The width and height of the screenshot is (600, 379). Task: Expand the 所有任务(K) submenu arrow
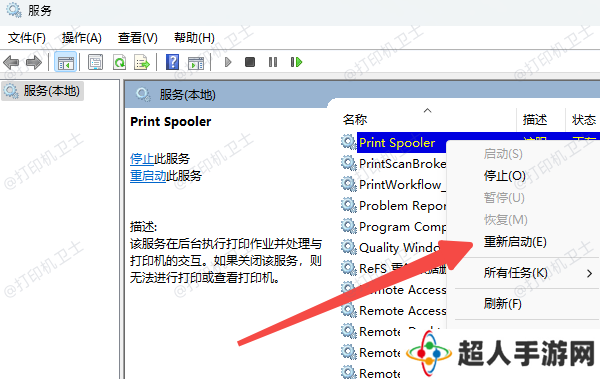coord(590,273)
